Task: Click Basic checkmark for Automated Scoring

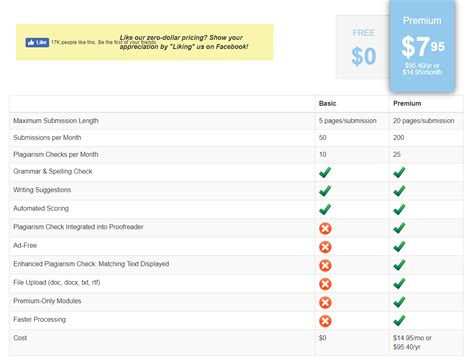Action: [325, 209]
